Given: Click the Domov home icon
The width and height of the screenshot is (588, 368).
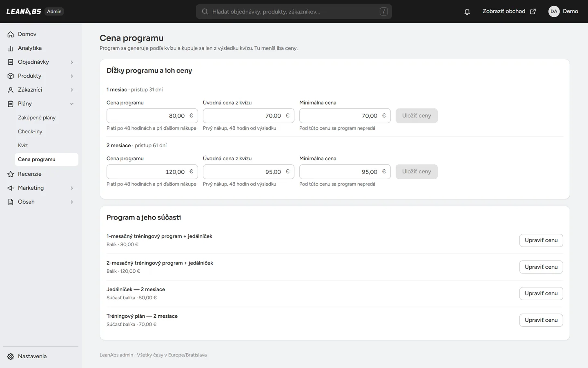Looking at the screenshot, I should 11,34.
